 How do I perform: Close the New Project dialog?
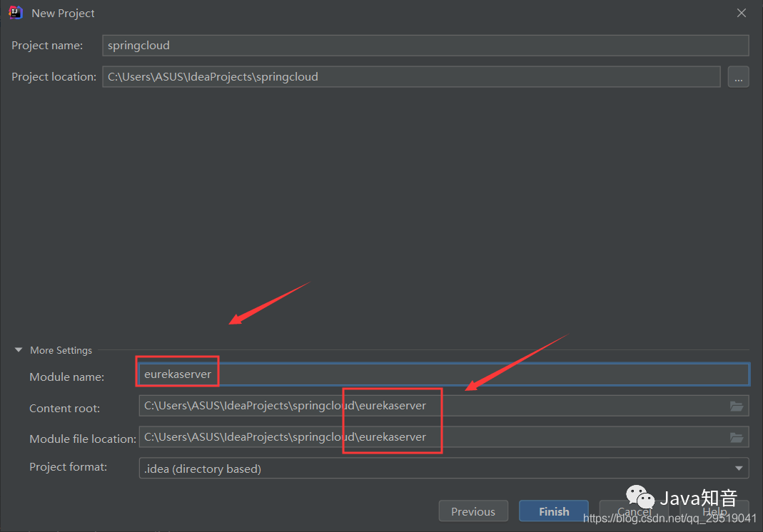741,13
